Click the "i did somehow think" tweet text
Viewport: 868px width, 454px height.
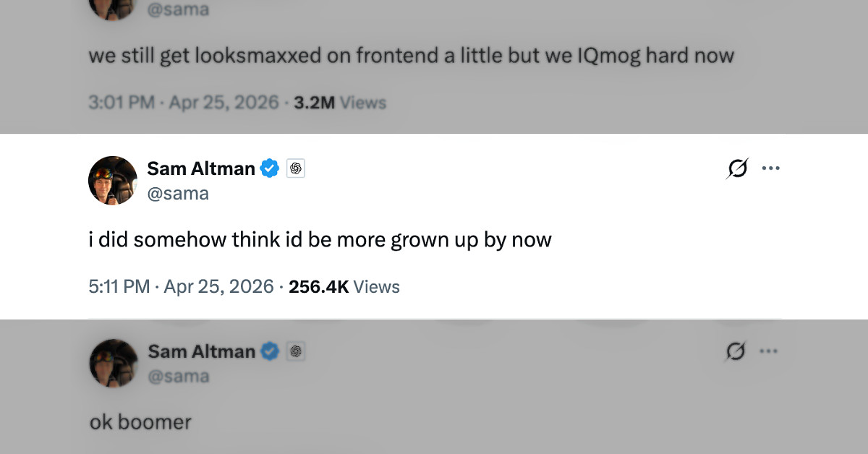click(320, 240)
